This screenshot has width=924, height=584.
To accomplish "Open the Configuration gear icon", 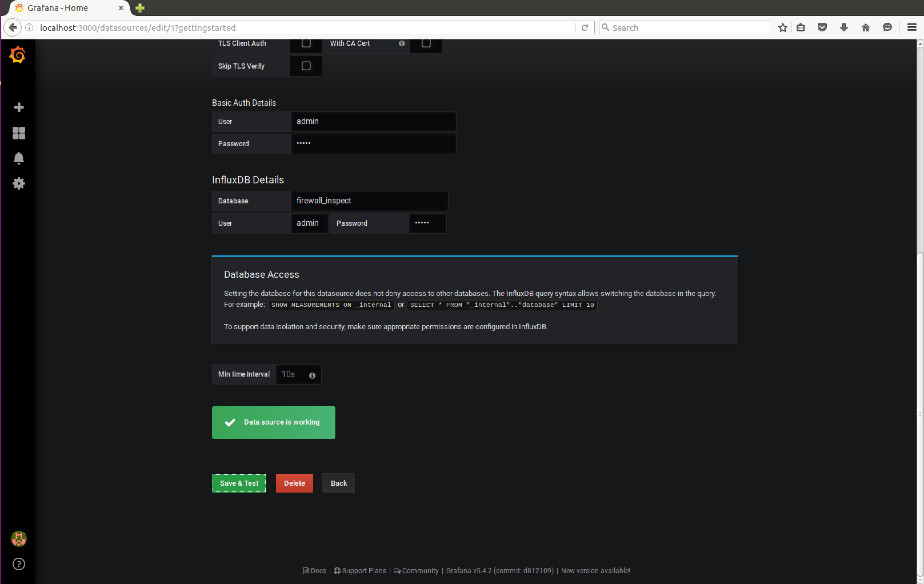I will coord(18,183).
